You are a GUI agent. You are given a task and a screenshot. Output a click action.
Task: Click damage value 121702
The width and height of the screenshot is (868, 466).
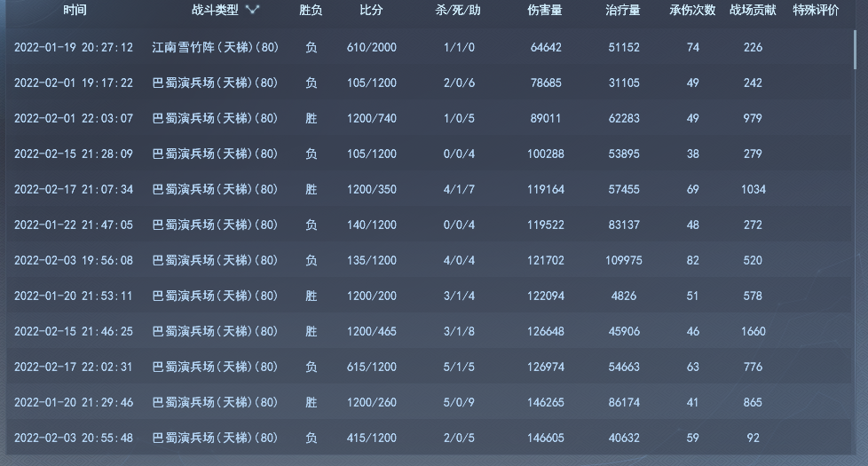[546, 260]
